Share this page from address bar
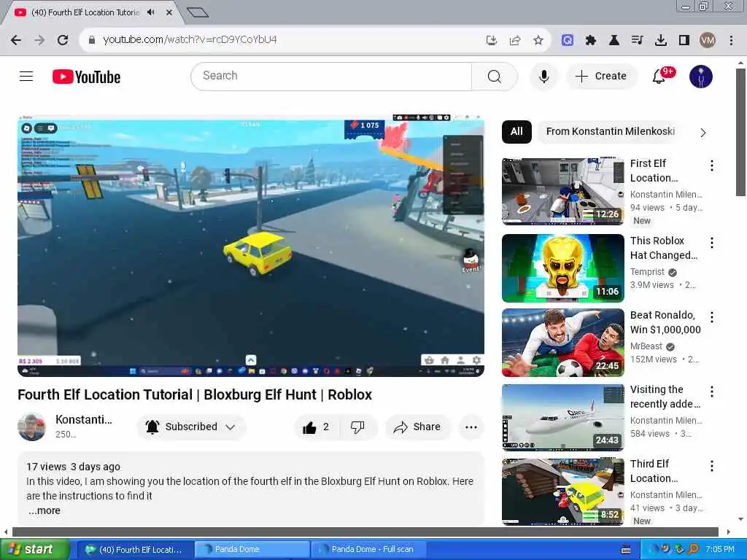 (515, 41)
